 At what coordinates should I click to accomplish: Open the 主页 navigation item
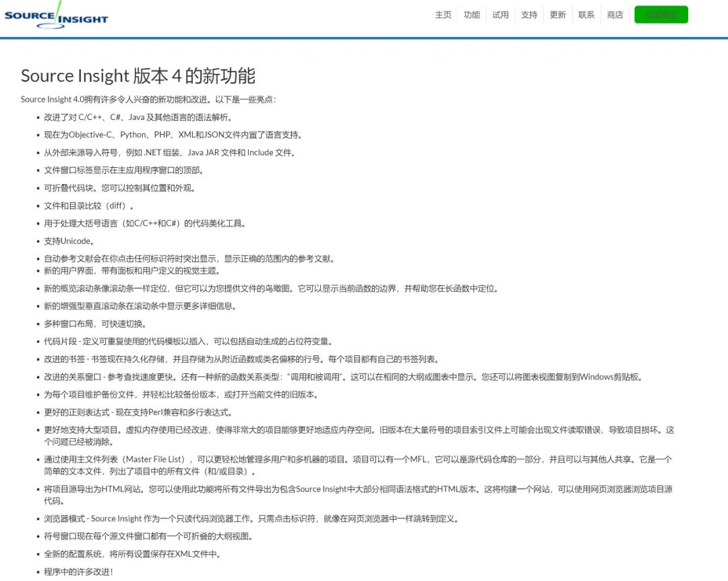(x=443, y=15)
